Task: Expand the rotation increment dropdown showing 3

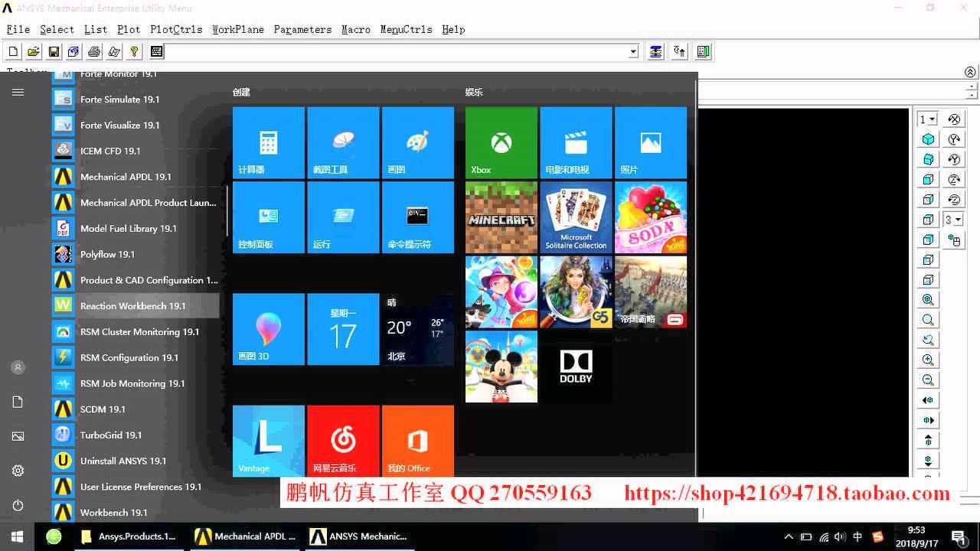Action: pyautogui.click(x=953, y=220)
